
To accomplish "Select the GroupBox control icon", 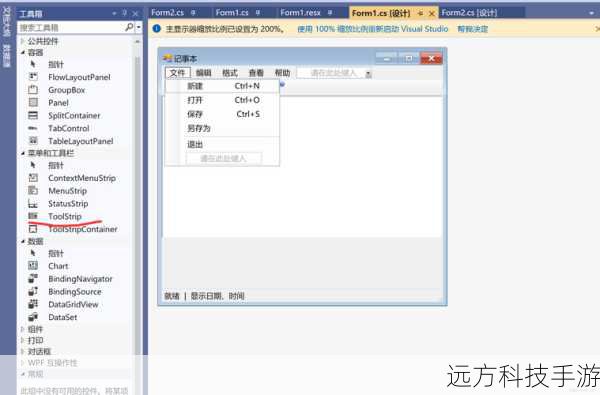I will click(33, 90).
